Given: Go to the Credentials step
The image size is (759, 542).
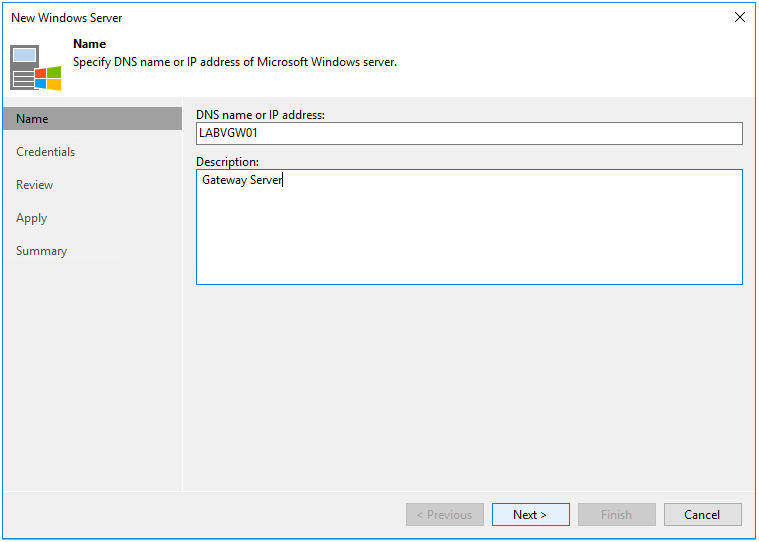Looking at the screenshot, I should click(46, 152).
